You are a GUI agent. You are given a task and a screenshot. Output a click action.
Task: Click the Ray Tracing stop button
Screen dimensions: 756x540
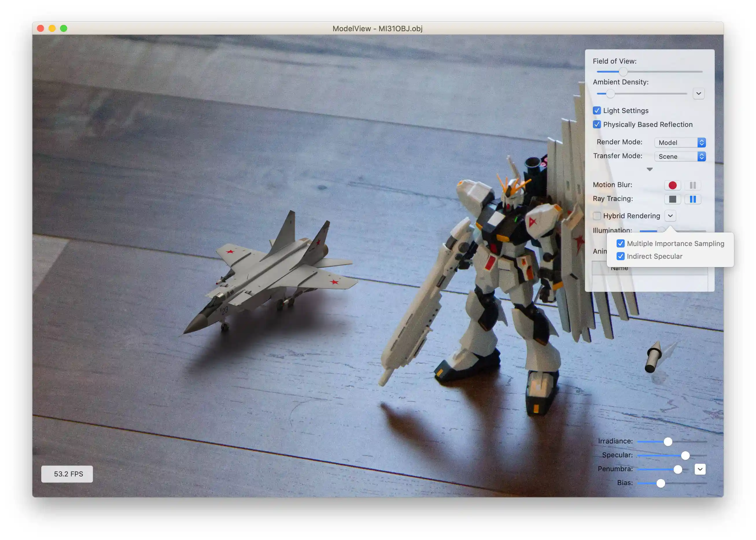tap(672, 199)
